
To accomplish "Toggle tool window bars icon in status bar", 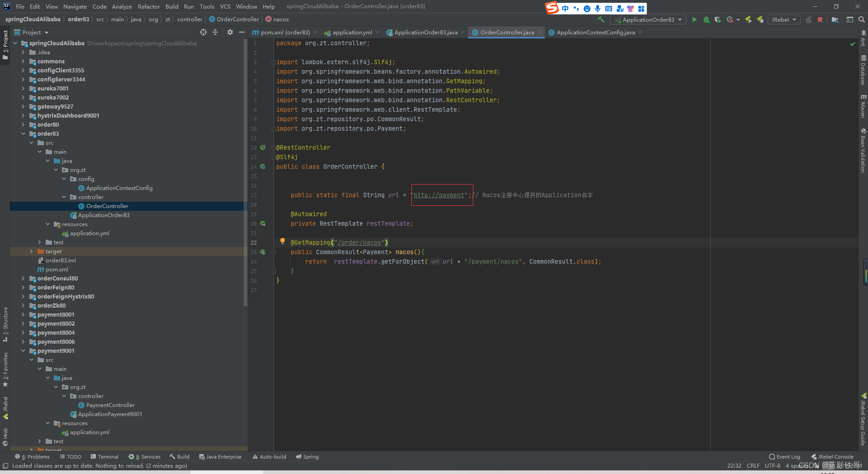I will pos(5,465).
